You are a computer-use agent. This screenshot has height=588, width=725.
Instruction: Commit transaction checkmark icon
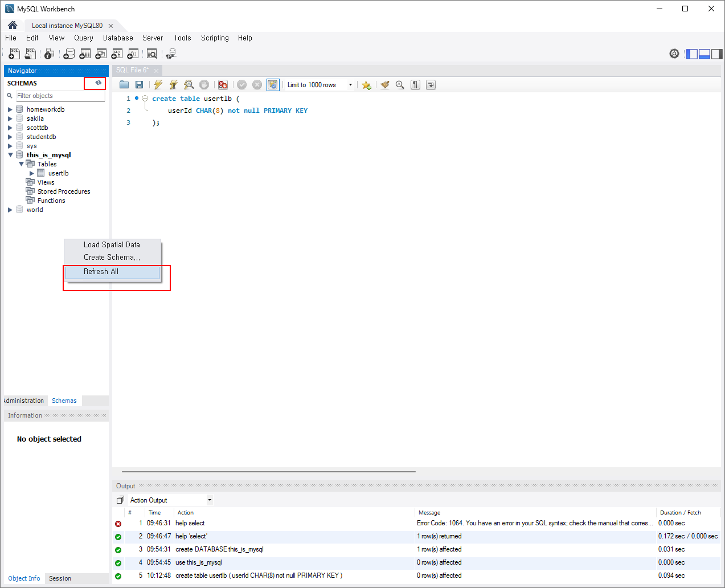pyautogui.click(x=242, y=85)
